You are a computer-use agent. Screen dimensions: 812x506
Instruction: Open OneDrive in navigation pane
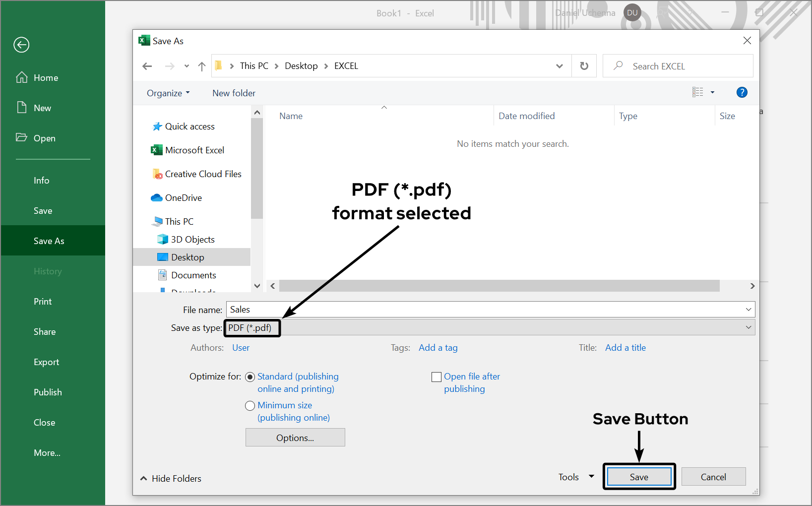point(182,197)
